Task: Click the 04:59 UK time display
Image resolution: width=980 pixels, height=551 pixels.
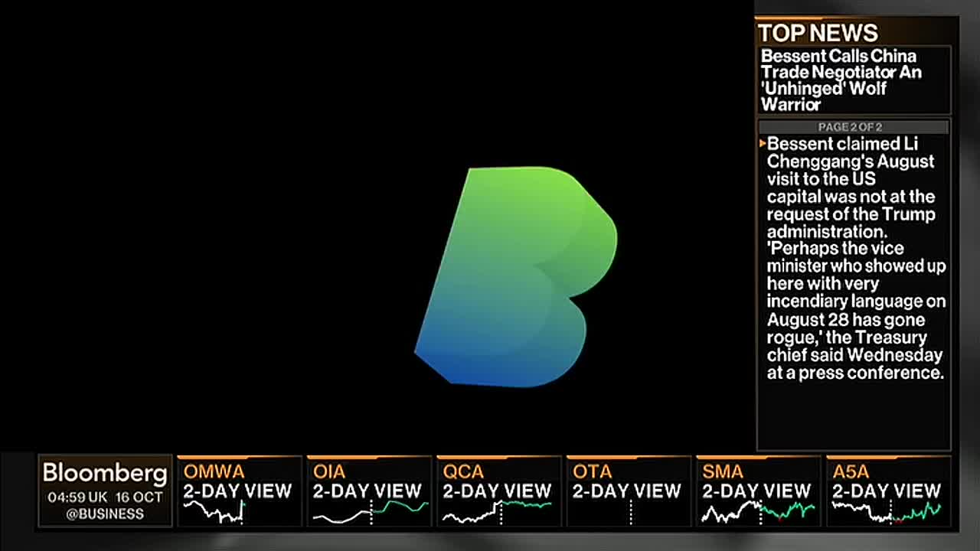Action: 77,497
